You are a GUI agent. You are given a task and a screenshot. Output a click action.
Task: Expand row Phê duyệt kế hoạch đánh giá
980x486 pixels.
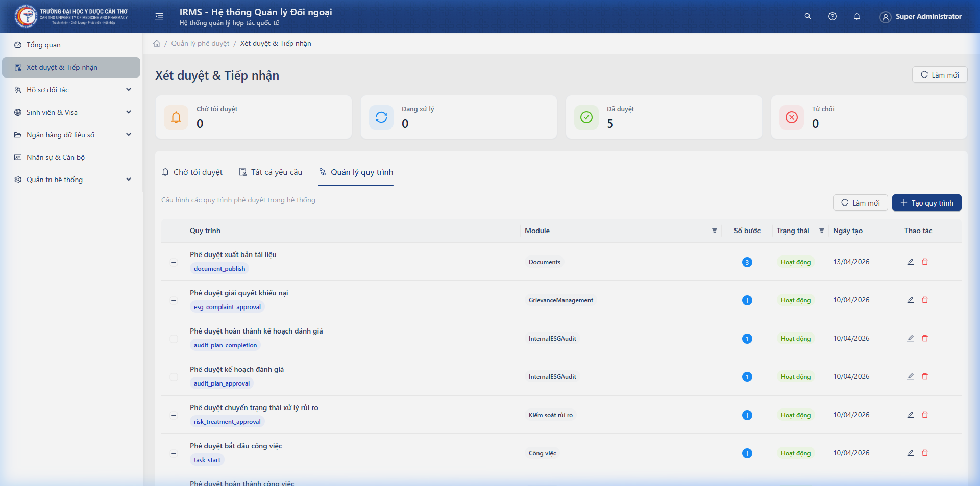(x=174, y=377)
